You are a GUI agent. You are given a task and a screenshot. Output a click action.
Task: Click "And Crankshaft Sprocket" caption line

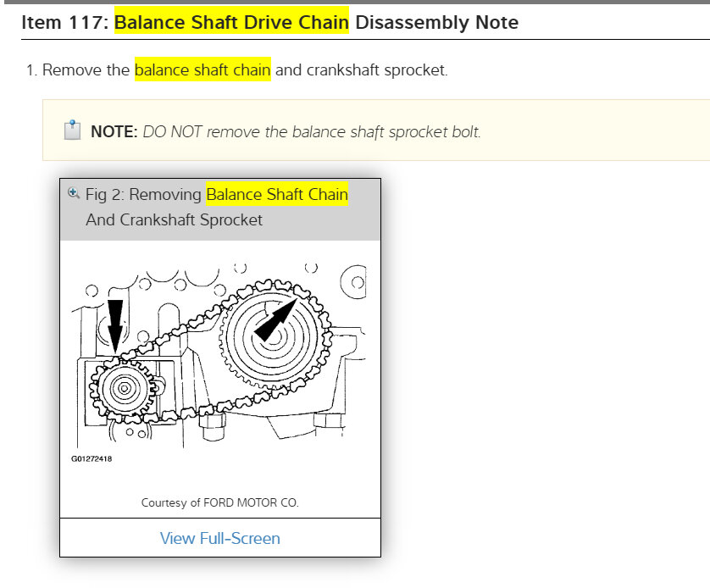174,219
